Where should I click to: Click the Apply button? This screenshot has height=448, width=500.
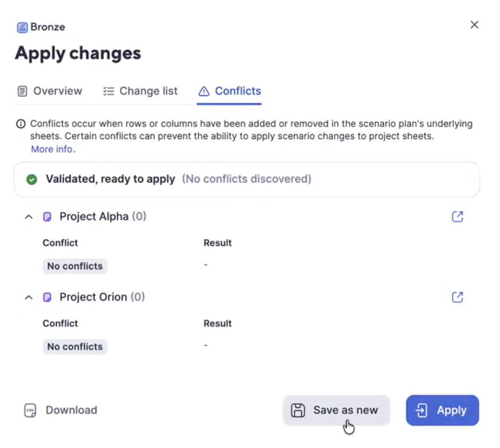click(x=442, y=410)
